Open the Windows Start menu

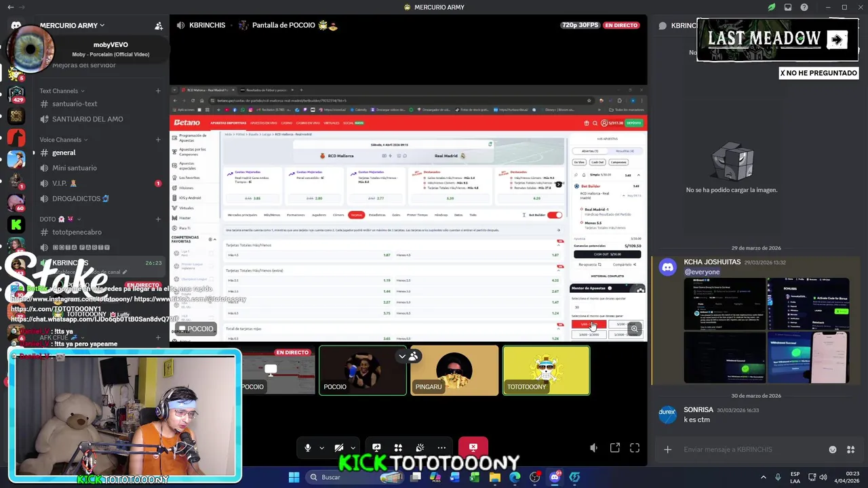click(x=294, y=477)
